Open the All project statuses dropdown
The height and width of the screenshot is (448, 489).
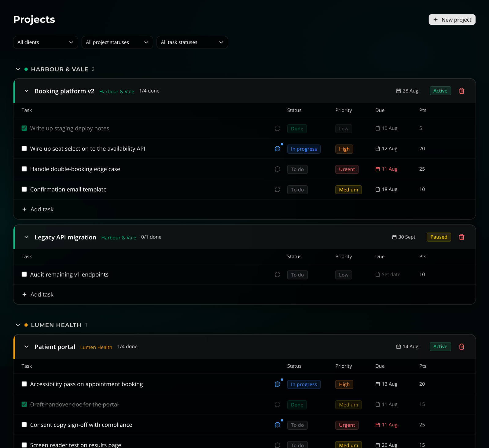pyautogui.click(x=117, y=42)
